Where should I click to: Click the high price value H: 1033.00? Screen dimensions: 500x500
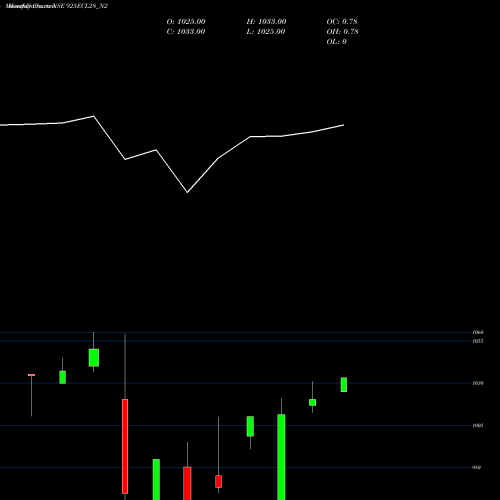[266, 22]
